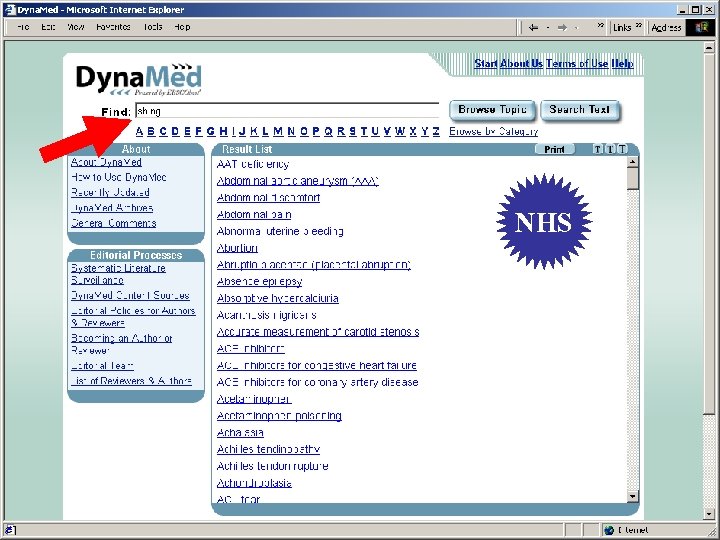This screenshot has height=540, width=720.
Task: Open Acetaminophen poisoning topic
Action: (279, 416)
